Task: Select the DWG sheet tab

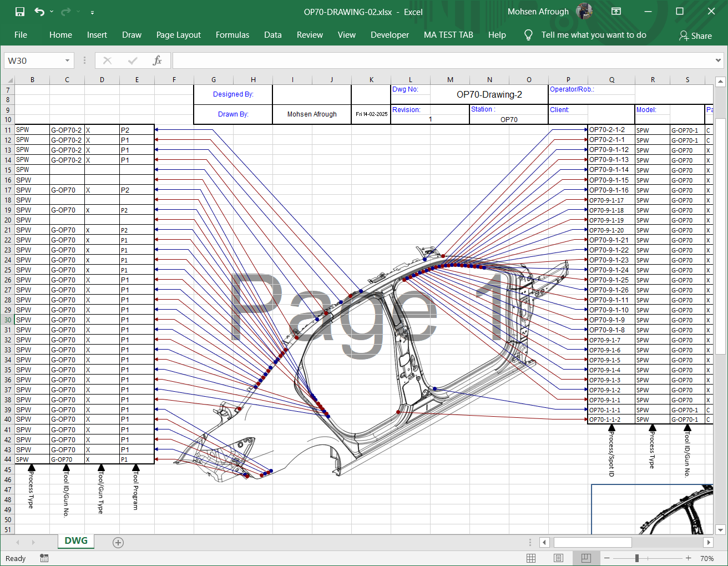Action: coord(75,540)
